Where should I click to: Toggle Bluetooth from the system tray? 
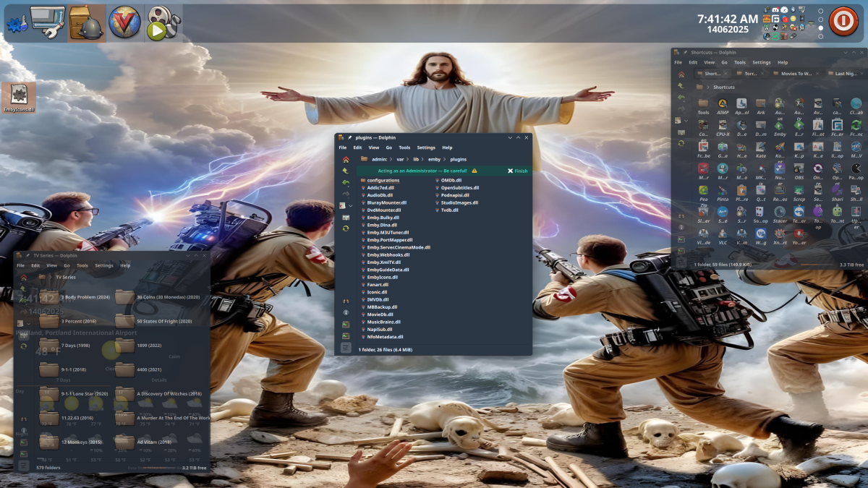(x=793, y=9)
